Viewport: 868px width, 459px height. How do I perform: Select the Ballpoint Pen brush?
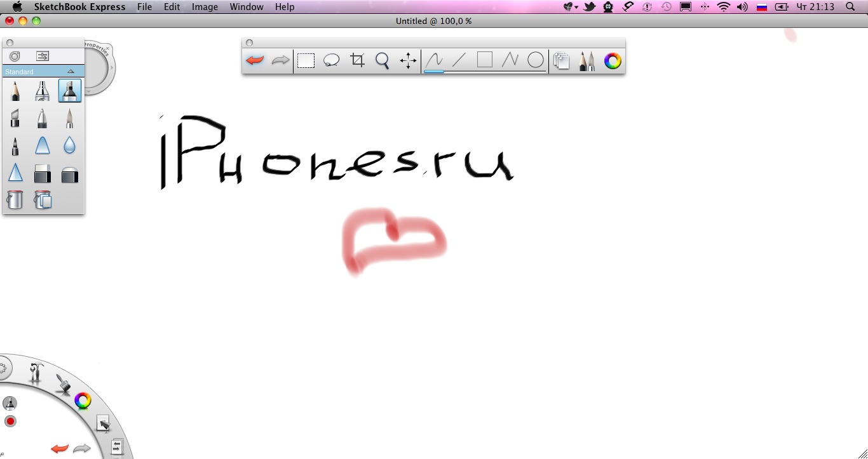[x=42, y=118]
